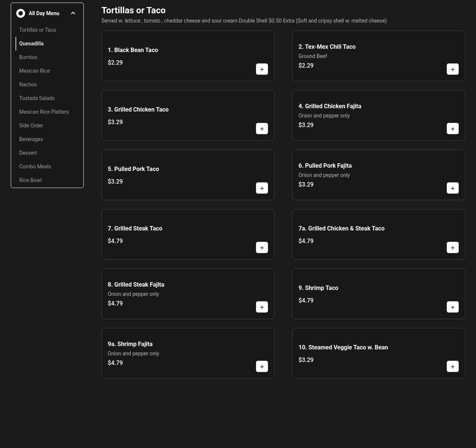Screen dimensions: 476x448
Task: Jump to the Dessert section
Action: tap(28, 153)
